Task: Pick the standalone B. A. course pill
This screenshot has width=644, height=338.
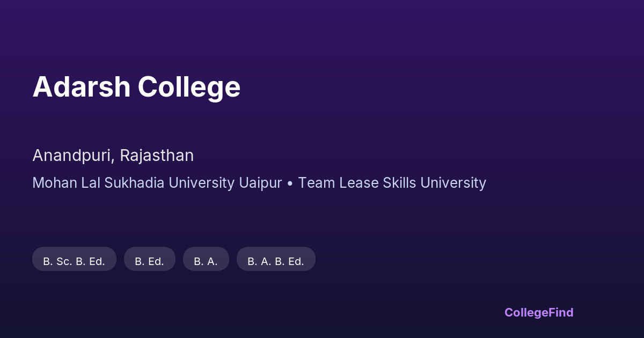Action: (x=206, y=261)
